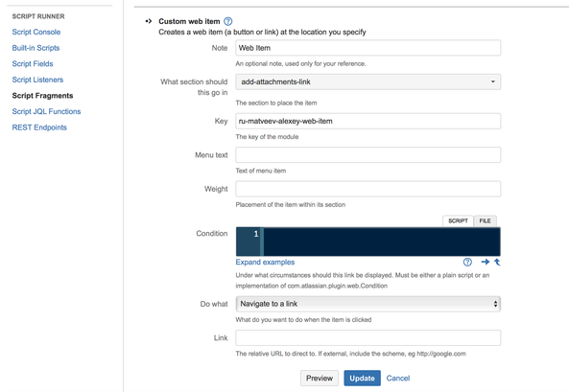This screenshot has width=569, height=392.
Task: Open the Do what dropdown
Action: pos(367,304)
